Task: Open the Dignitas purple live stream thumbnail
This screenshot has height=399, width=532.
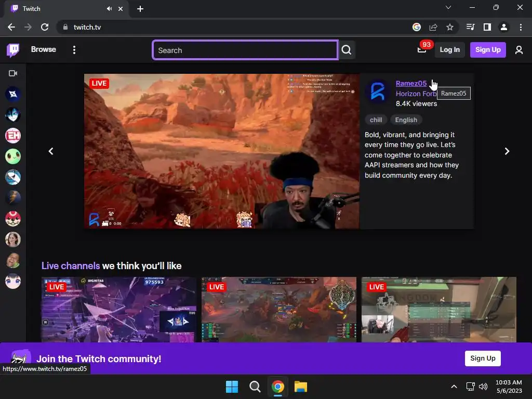Action: pyautogui.click(x=119, y=310)
